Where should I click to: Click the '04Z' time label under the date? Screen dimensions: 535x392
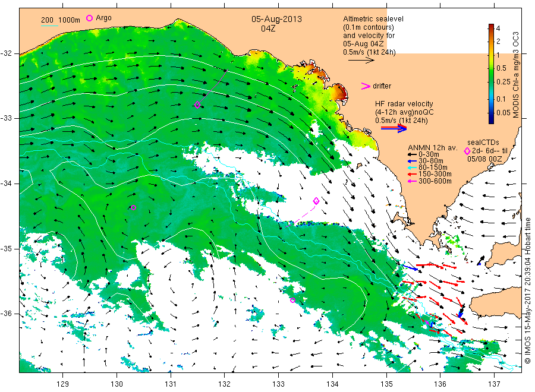tap(268, 29)
